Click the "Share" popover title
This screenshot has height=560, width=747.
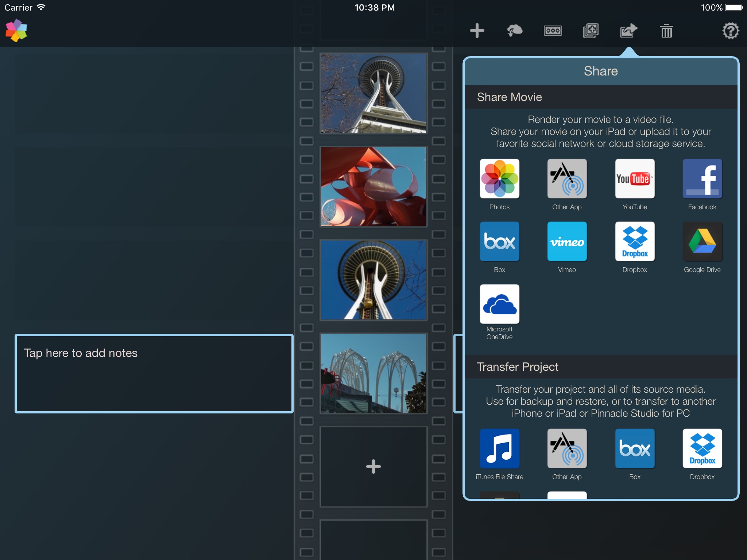tap(601, 71)
